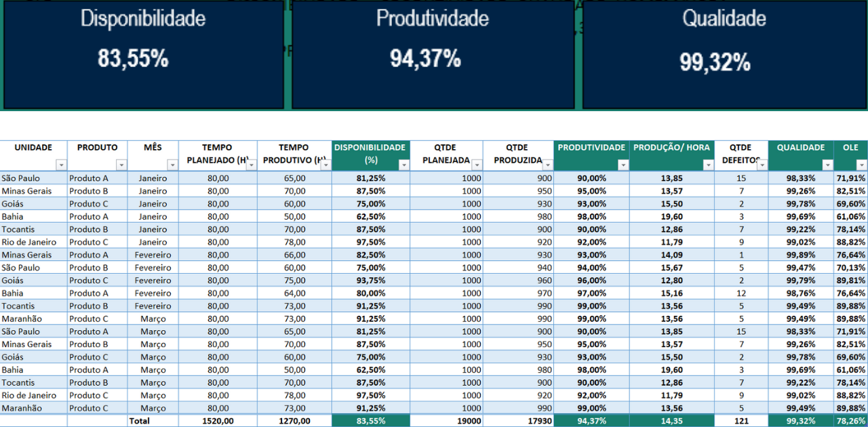Open the UNIDADE column filter dropdown
Image resolution: width=868 pixels, height=427 pixels.
tap(62, 165)
